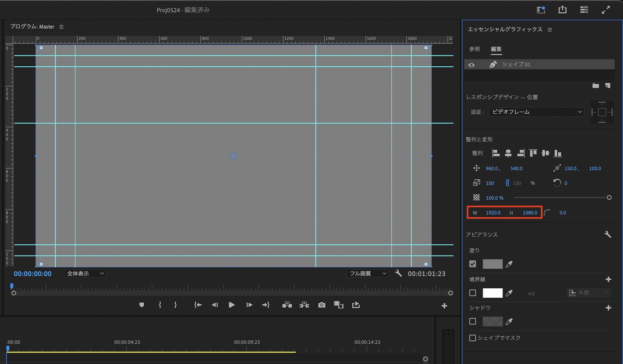Enable the 境界線 stroke checkbox
This screenshot has width=623, height=364.
473,293
